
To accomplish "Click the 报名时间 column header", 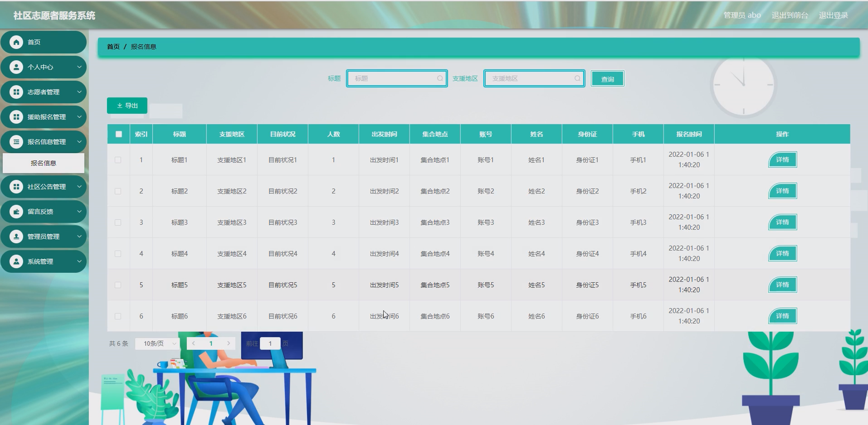I will (x=689, y=134).
